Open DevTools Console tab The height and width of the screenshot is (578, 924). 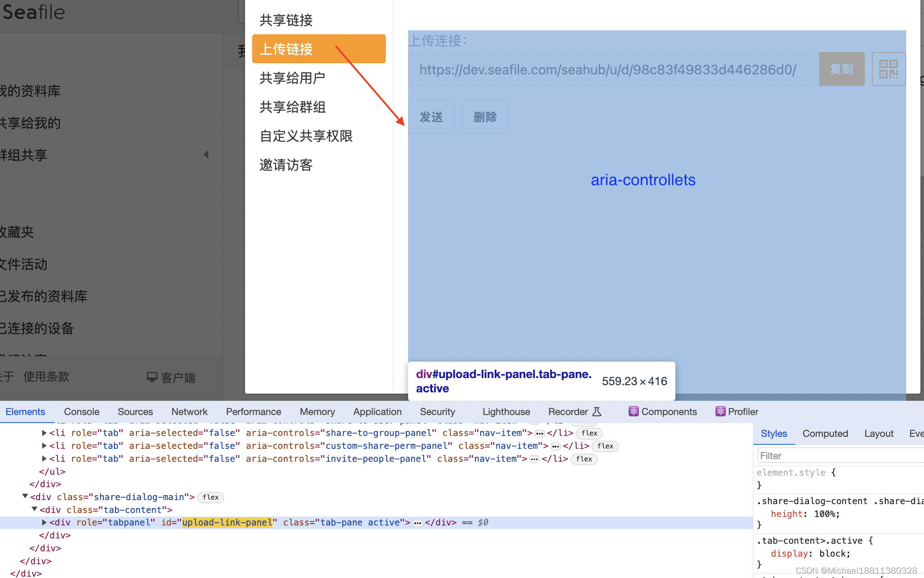pyautogui.click(x=82, y=411)
